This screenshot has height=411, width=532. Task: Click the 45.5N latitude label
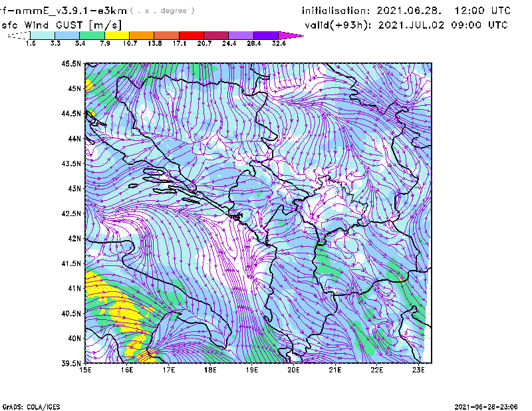pyautogui.click(x=71, y=63)
